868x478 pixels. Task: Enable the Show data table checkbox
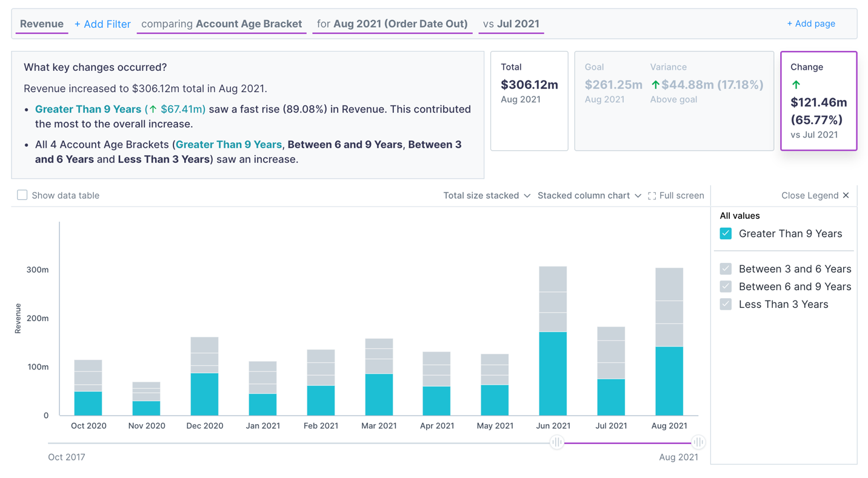pos(22,194)
